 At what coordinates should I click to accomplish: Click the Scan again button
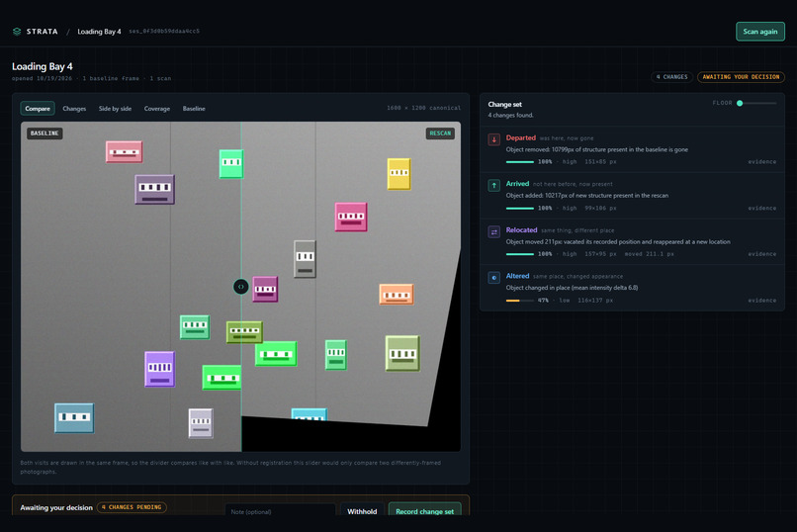coord(759,32)
